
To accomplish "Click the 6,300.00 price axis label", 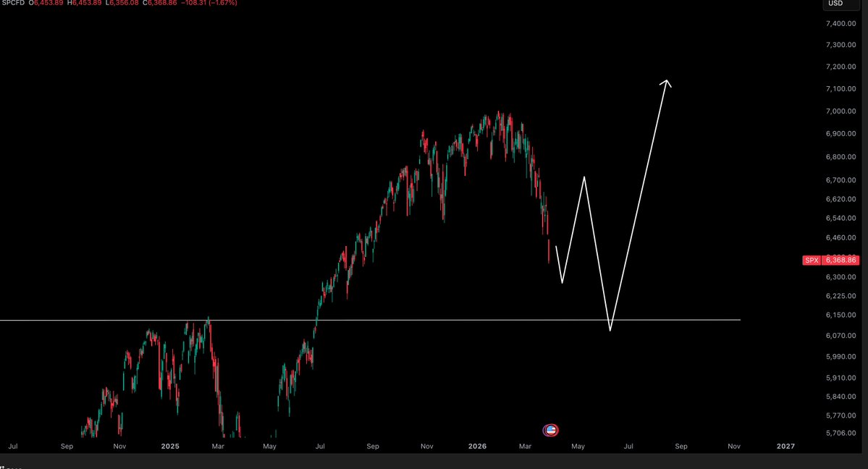I will coord(840,277).
